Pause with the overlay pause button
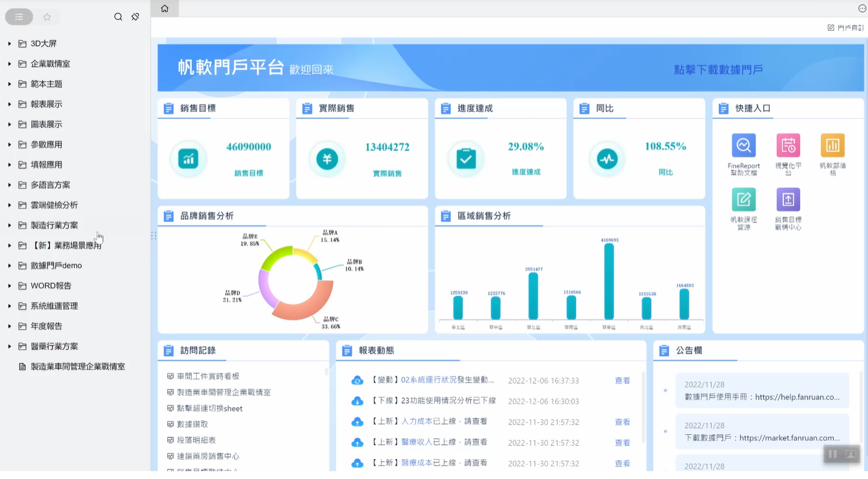Image resolution: width=868 pixels, height=479 pixels. coord(833,454)
